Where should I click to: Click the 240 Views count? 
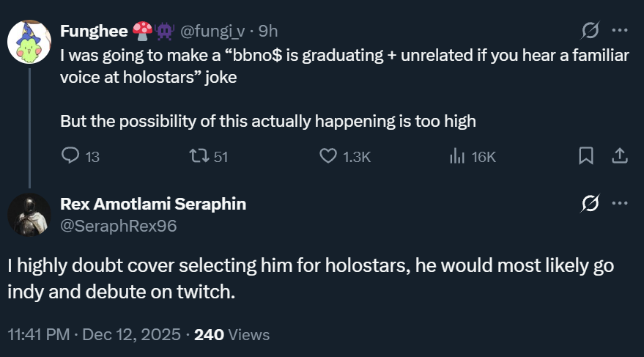(233, 335)
